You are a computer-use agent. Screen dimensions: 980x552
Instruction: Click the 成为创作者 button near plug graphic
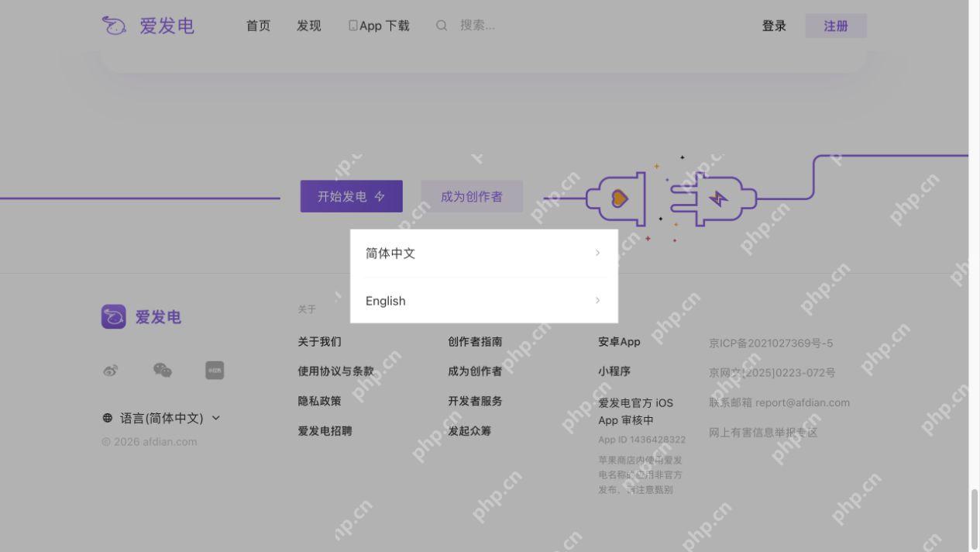point(472,196)
